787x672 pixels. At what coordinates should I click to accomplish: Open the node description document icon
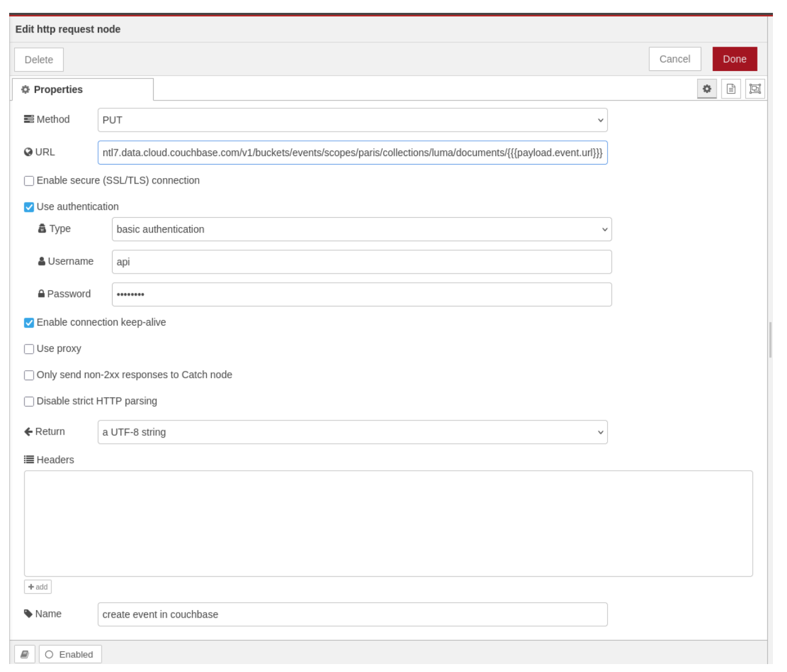click(731, 89)
